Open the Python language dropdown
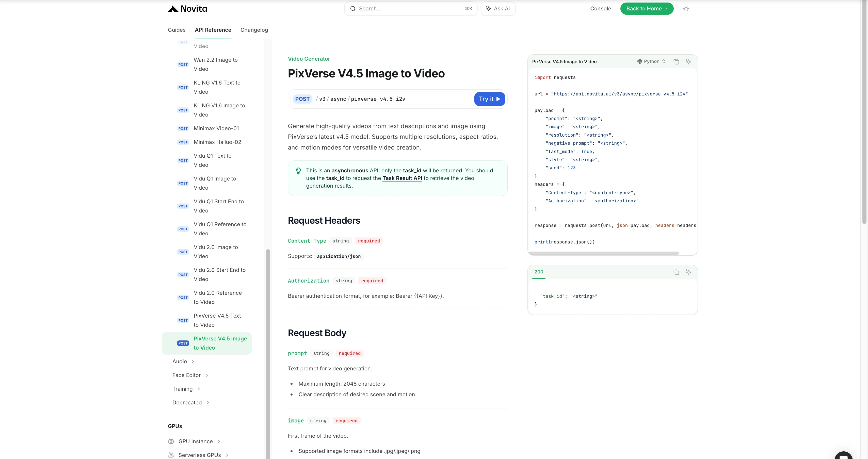This screenshot has height=459, width=868. pos(651,61)
